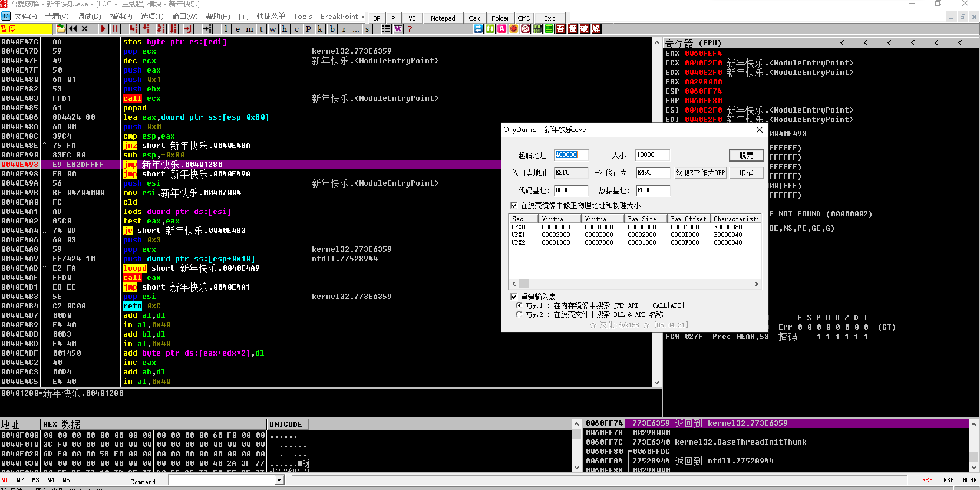Toggle the rebuild import table checkbox

514,297
